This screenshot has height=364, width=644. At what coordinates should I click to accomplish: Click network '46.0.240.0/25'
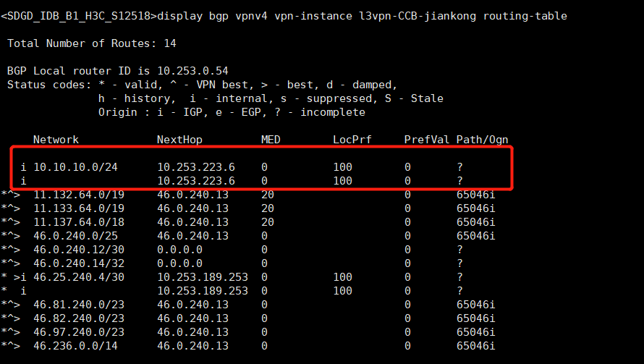(75, 236)
